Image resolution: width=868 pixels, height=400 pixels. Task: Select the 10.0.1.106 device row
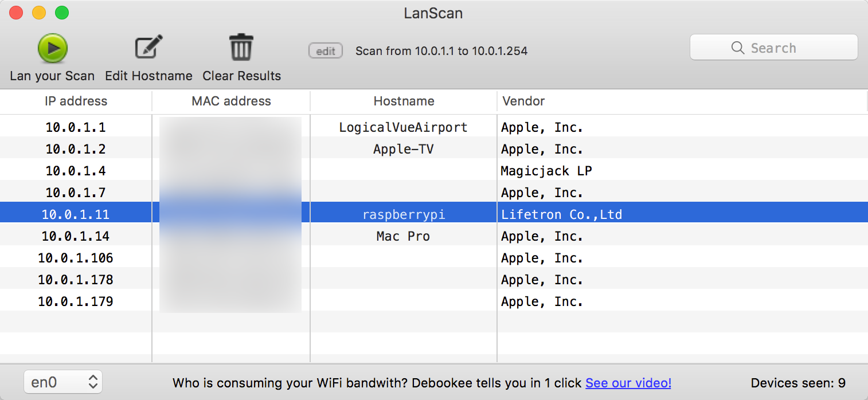pyautogui.click(x=76, y=258)
